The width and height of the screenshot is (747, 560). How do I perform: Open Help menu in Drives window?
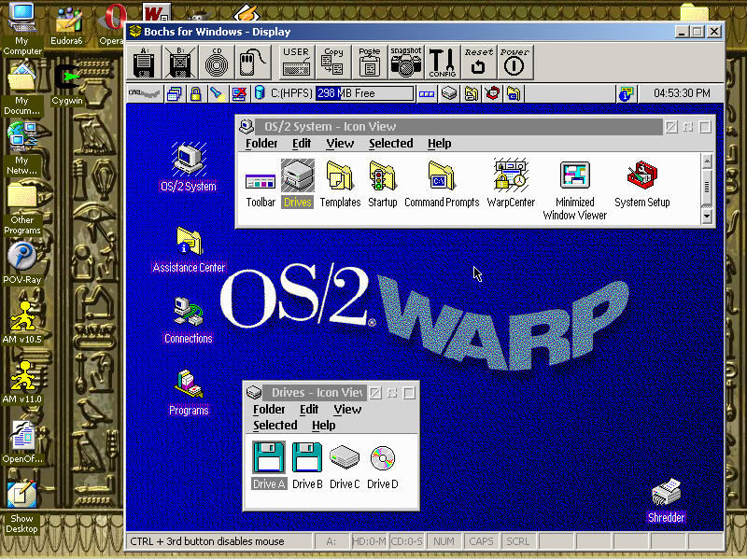[x=324, y=426]
